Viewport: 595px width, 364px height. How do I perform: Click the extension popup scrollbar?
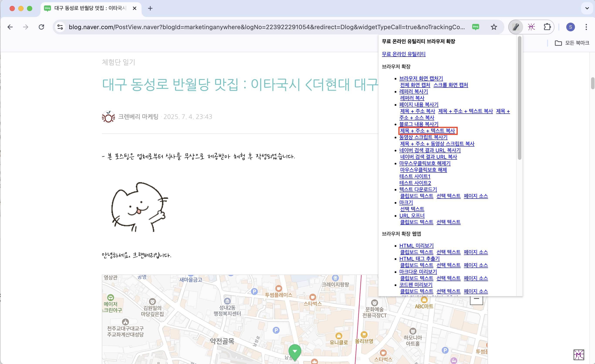(x=519, y=98)
